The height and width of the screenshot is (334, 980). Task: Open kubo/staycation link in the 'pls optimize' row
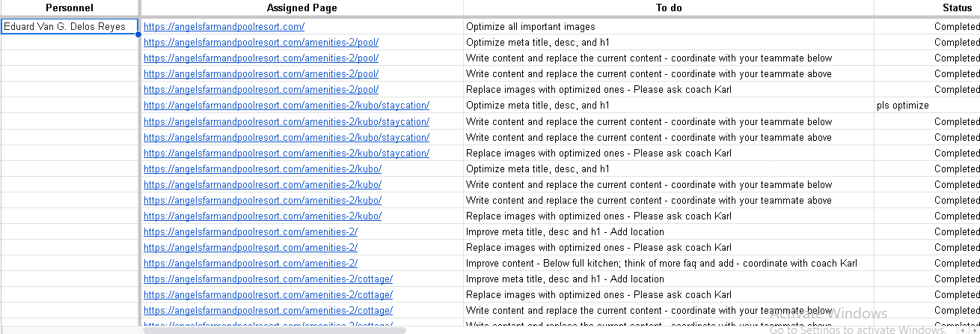[286, 106]
